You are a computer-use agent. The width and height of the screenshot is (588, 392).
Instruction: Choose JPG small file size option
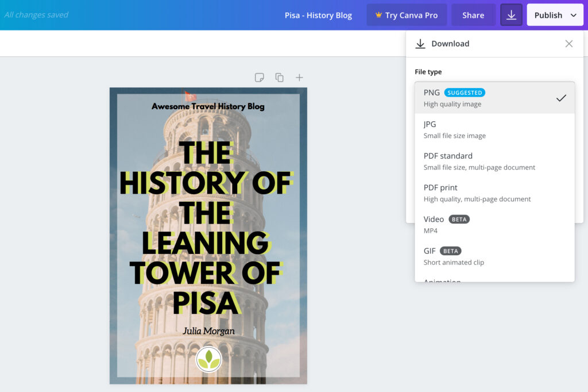[x=494, y=129]
